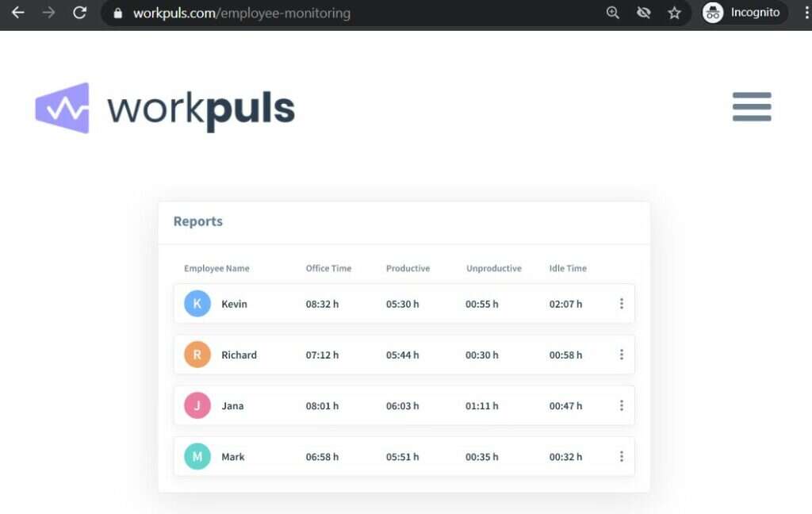Open the hamburger navigation menu

coord(751,107)
